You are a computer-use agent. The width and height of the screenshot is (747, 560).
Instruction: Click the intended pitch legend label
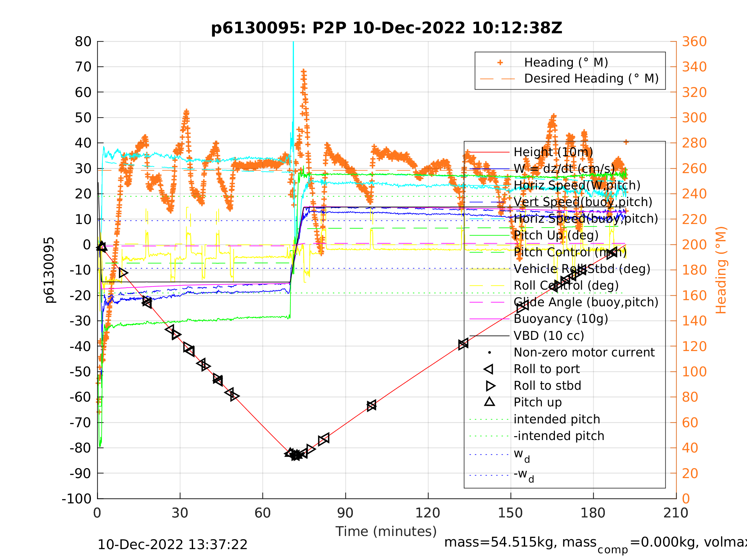pos(557,420)
